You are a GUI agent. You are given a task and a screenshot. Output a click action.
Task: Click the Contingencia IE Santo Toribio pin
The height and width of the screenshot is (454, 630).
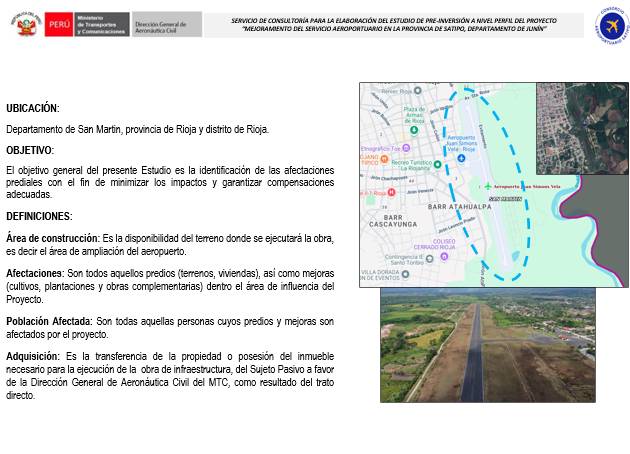click(x=429, y=259)
